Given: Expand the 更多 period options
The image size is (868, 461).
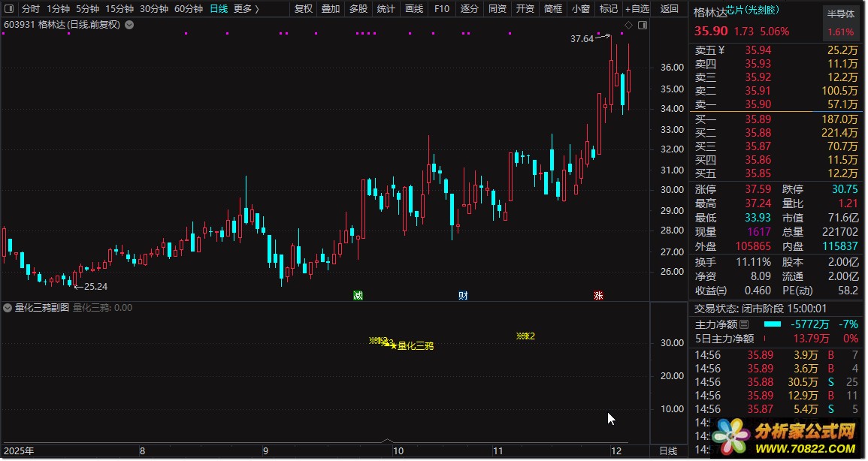Looking at the screenshot, I should click(246, 9).
